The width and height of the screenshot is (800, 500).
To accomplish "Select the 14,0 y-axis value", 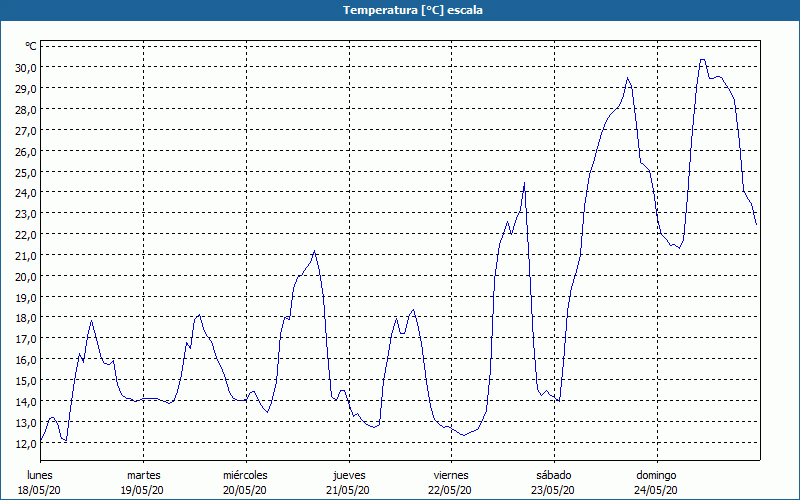I will [25, 401].
